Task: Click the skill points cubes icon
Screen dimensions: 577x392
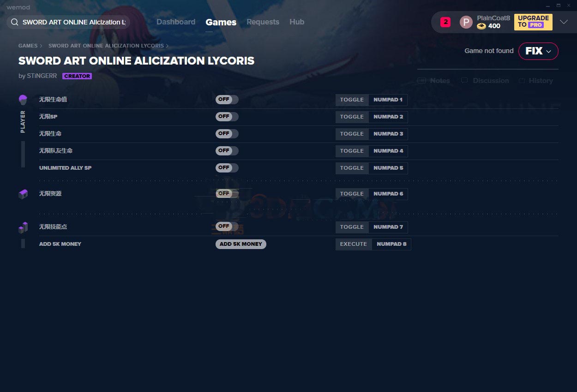Action: 23,227
